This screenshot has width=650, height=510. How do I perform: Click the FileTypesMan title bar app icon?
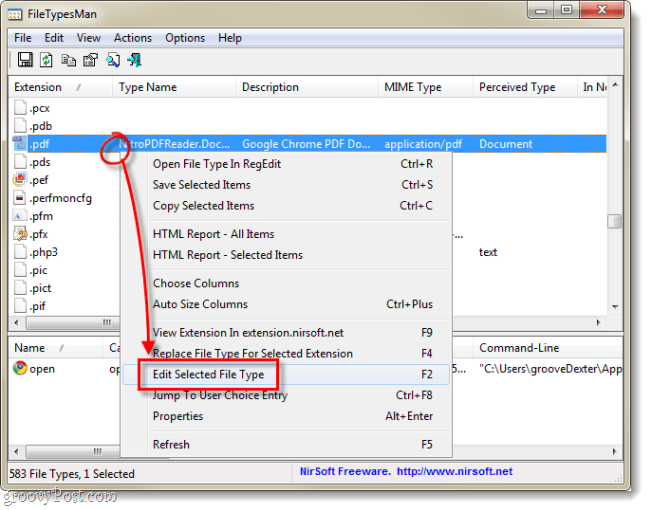pyautogui.click(x=15, y=15)
